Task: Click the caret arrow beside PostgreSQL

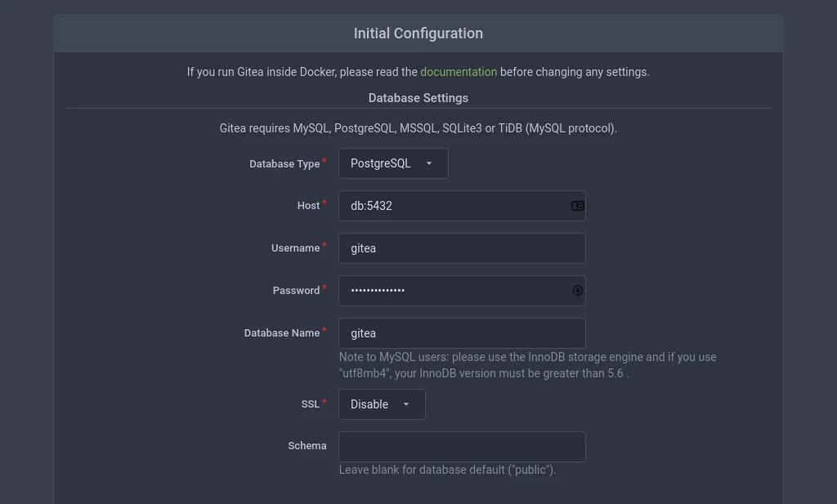Action: (x=429, y=163)
